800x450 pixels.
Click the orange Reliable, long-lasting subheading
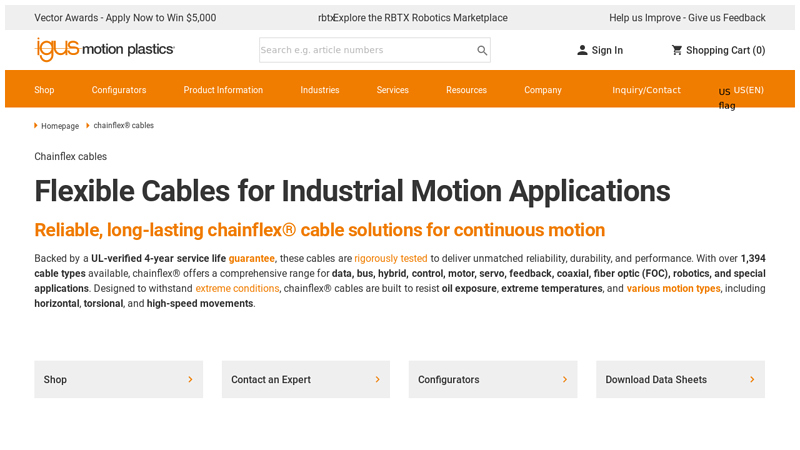[x=319, y=230]
